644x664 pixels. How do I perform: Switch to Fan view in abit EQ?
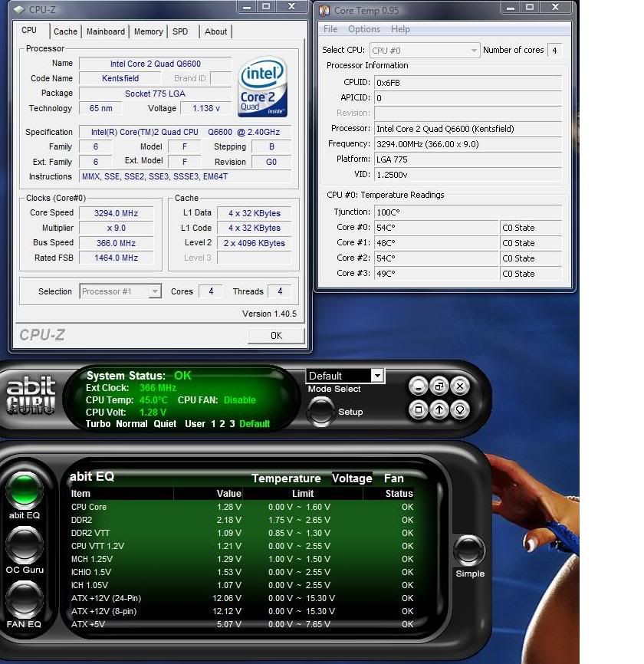pos(394,478)
